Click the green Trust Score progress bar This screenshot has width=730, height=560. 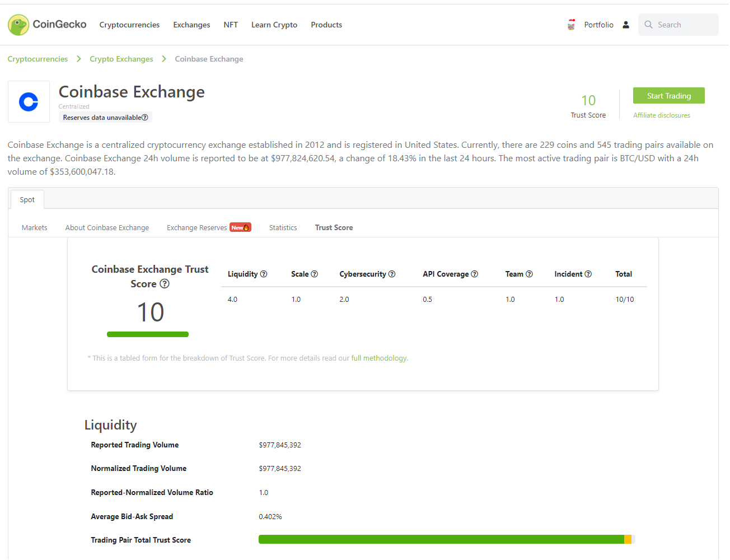(x=148, y=334)
